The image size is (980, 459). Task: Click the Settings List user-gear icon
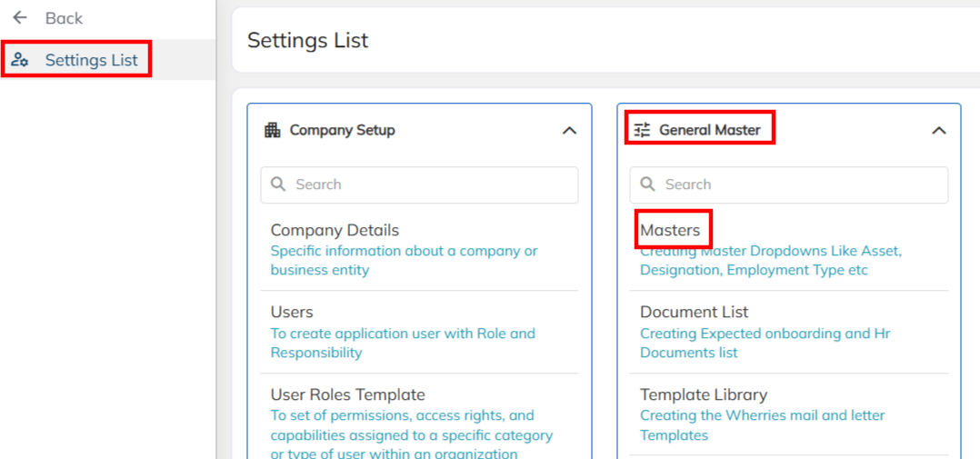coord(20,60)
